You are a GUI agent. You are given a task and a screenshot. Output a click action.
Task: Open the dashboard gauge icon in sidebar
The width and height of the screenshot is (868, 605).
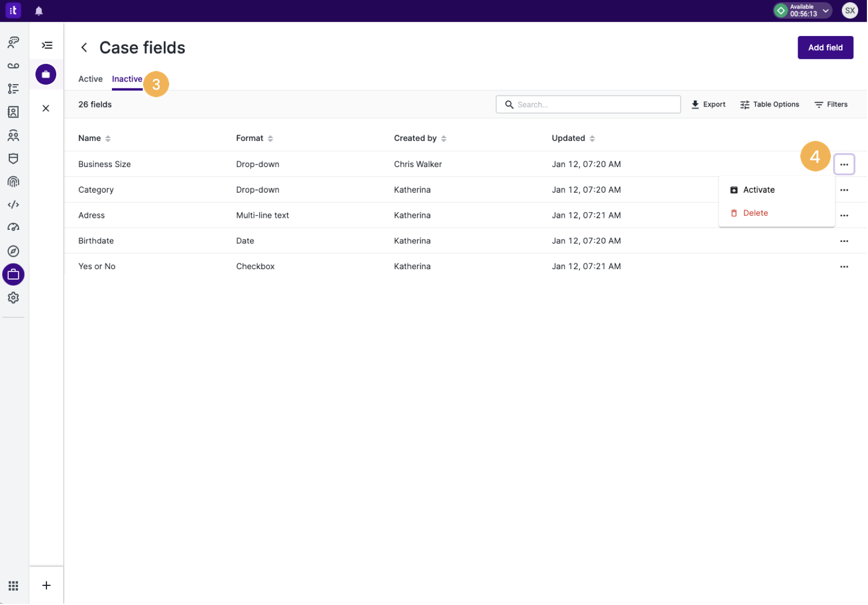coord(13,228)
